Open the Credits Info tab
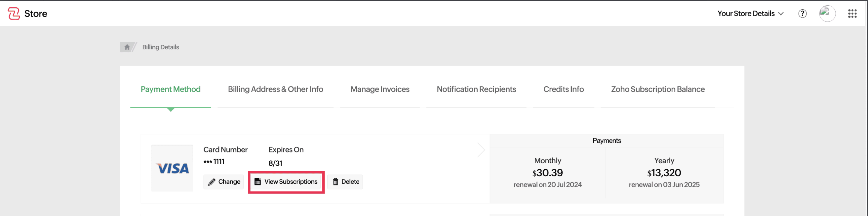This screenshot has height=216, width=868. point(563,89)
